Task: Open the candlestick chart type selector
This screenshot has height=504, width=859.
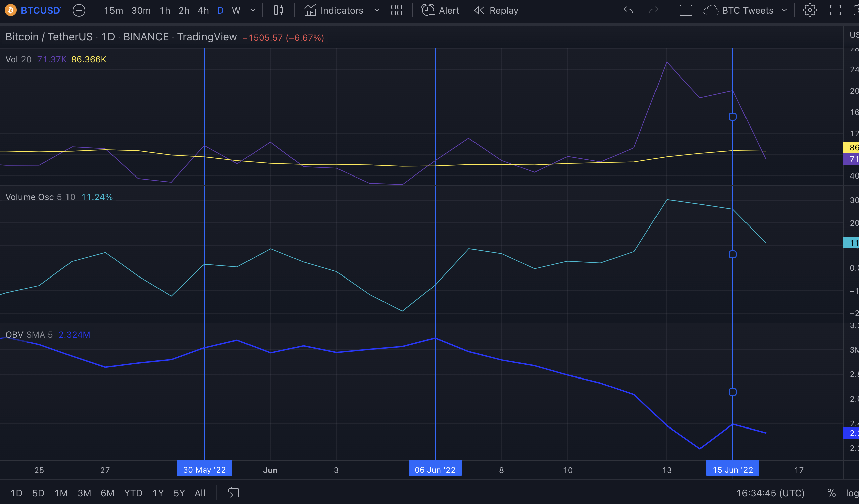Action: click(x=278, y=10)
